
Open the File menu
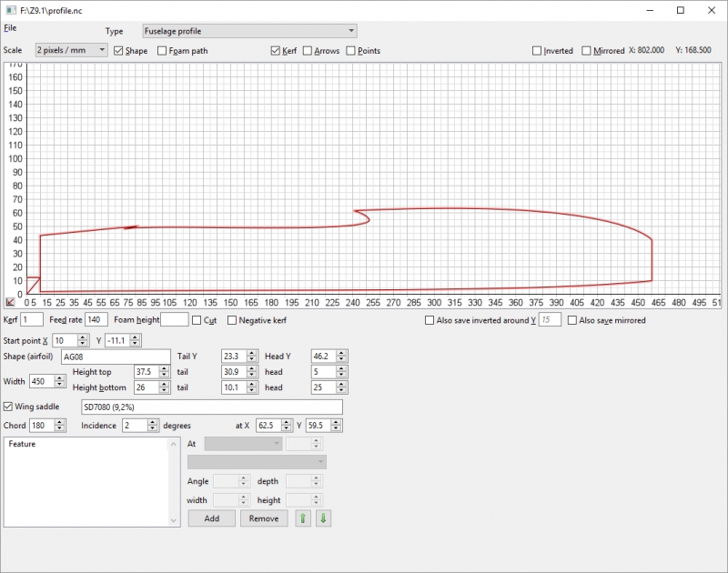point(10,28)
